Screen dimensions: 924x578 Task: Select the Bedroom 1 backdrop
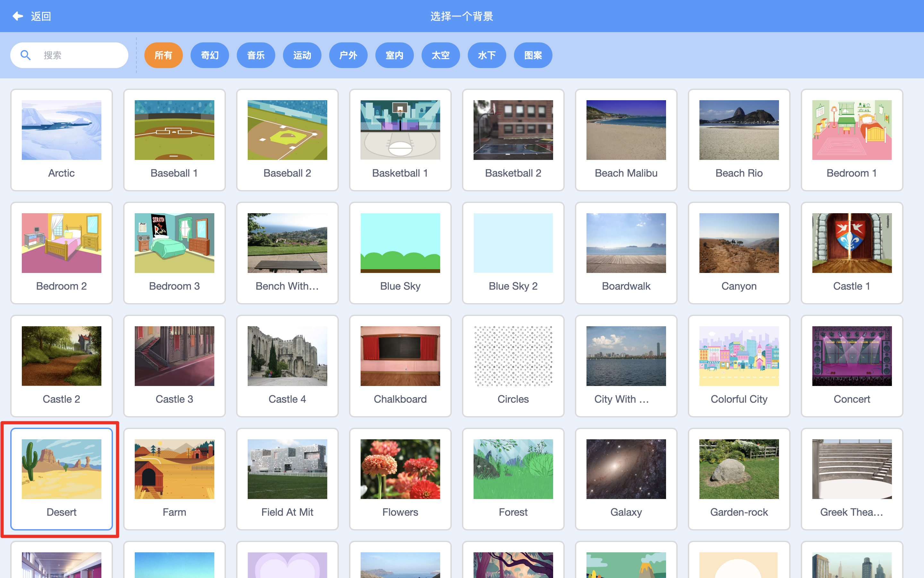click(852, 140)
